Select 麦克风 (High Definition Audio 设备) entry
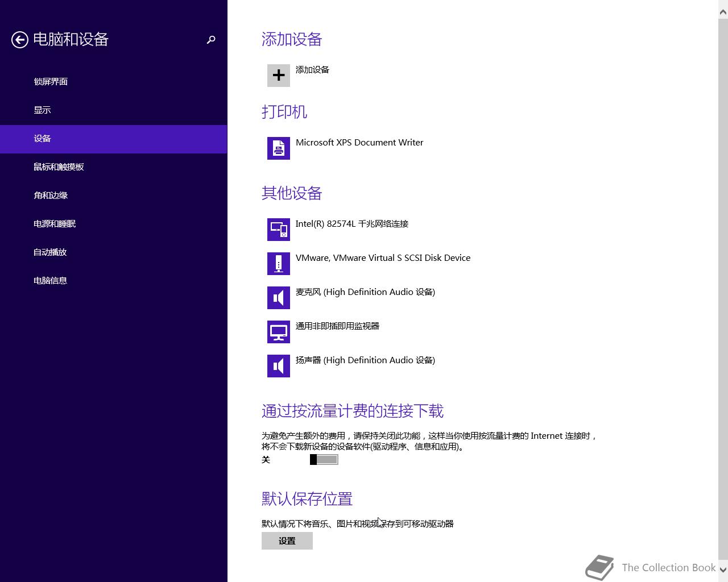 [365, 292]
